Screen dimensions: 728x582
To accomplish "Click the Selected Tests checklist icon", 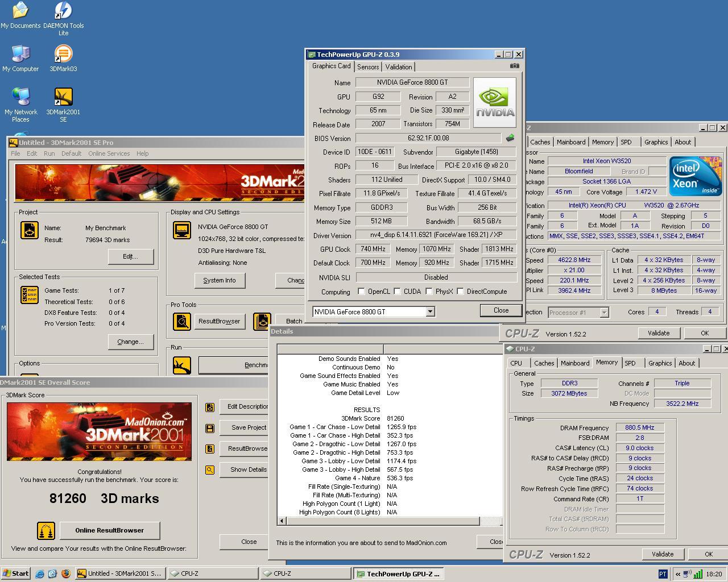I will tap(30, 295).
